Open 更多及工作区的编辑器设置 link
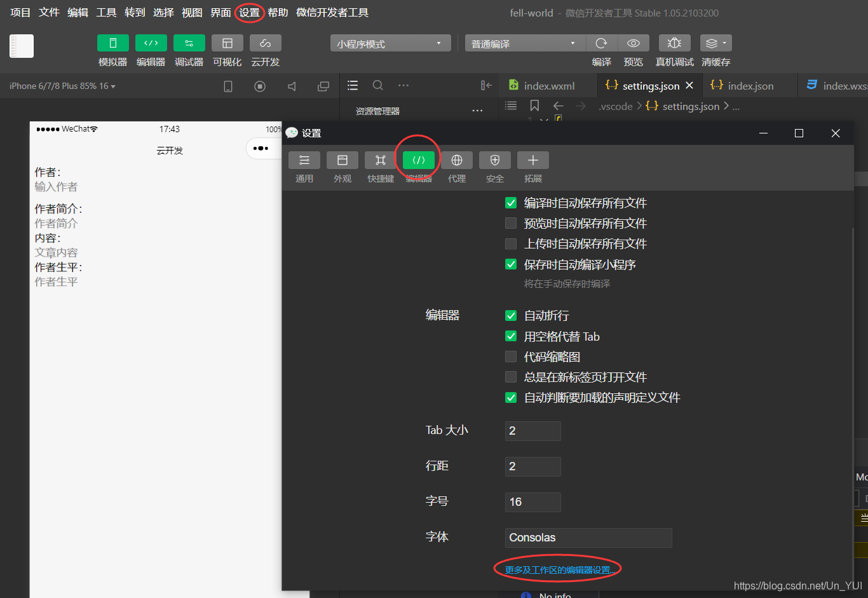868x598 pixels. tap(559, 570)
